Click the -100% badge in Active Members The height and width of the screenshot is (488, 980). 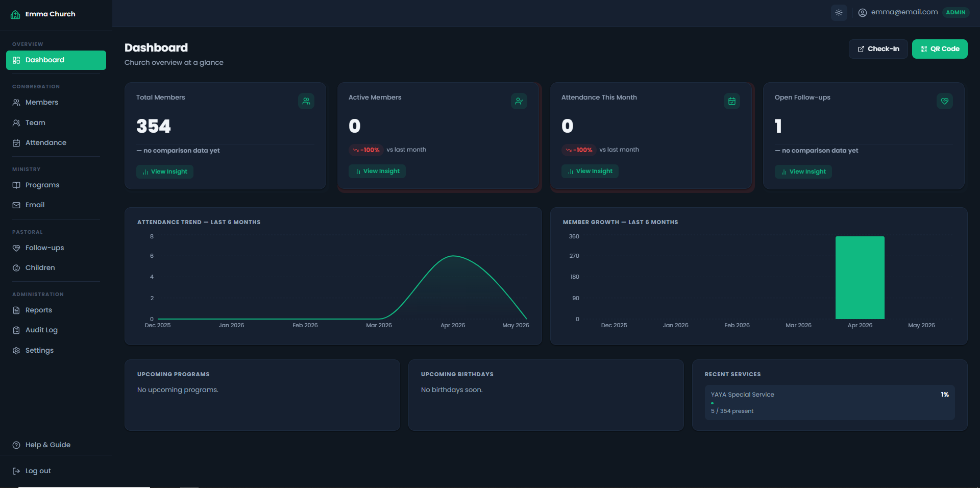coord(366,150)
